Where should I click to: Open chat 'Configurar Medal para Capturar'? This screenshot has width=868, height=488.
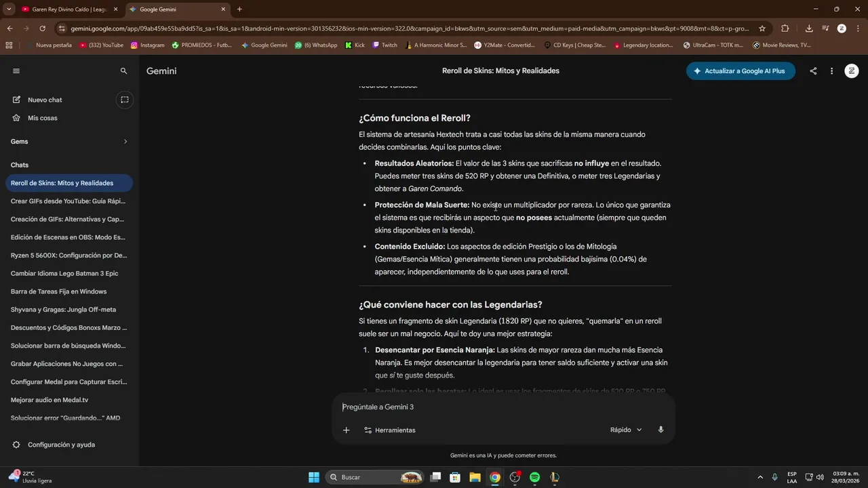(x=68, y=382)
